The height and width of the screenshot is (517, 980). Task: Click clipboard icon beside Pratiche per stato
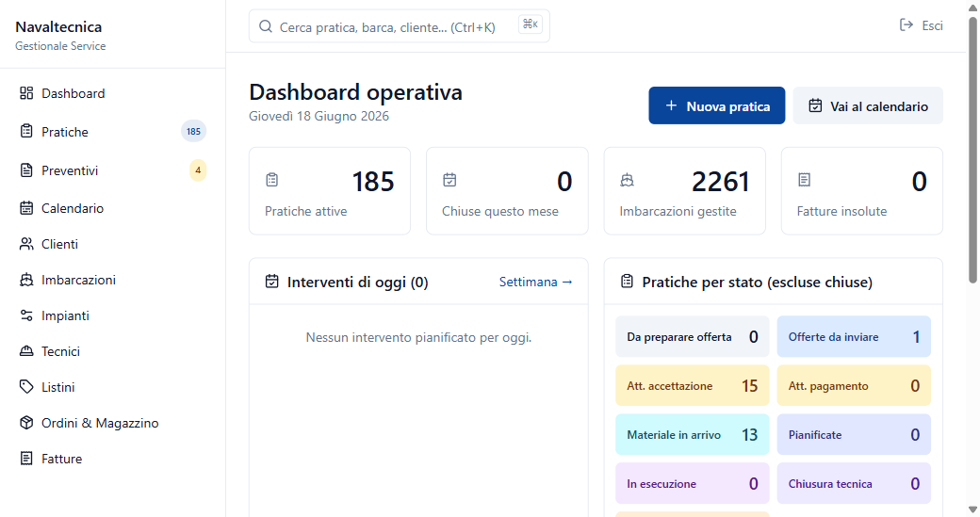pyautogui.click(x=627, y=282)
